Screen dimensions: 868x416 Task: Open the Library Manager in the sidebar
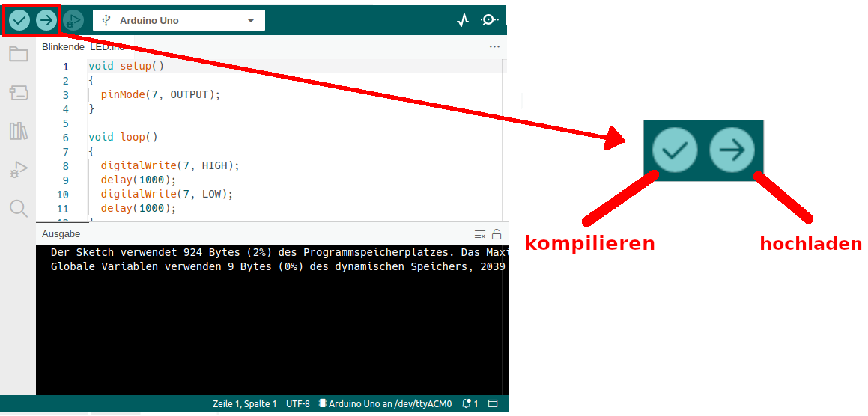(19, 132)
